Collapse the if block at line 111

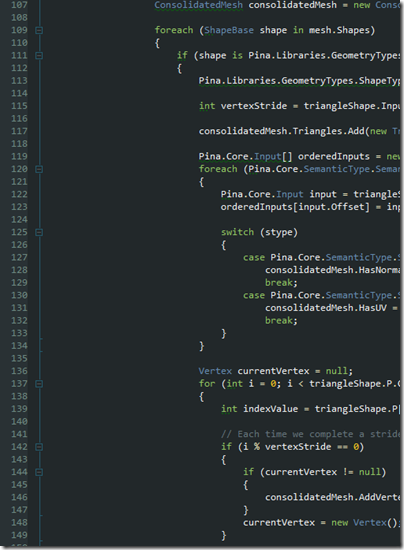point(39,56)
